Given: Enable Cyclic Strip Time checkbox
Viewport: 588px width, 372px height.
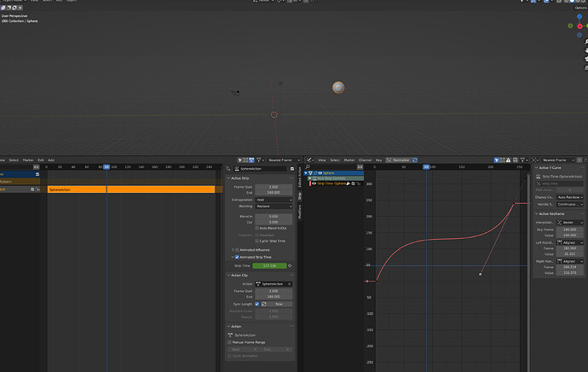Looking at the screenshot, I should [x=257, y=241].
